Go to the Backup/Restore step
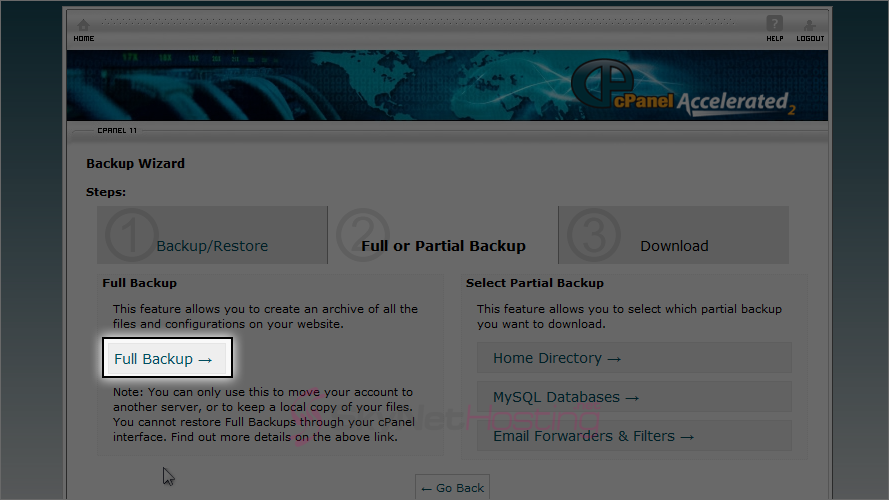Viewport: 889px width, 500px height. coord(212,246)
